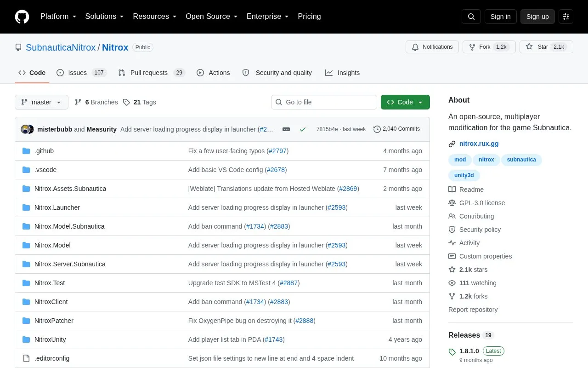
Task: Click the .editorconfig file icon
Action: pos(26,358)
